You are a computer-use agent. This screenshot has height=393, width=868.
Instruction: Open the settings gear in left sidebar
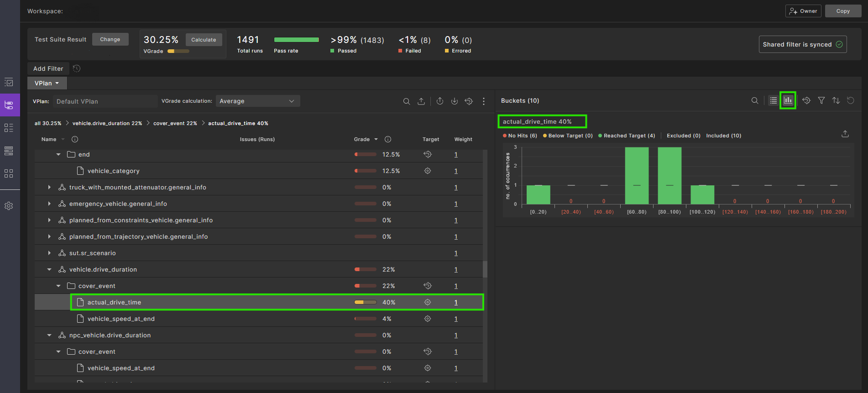(9, 206)
